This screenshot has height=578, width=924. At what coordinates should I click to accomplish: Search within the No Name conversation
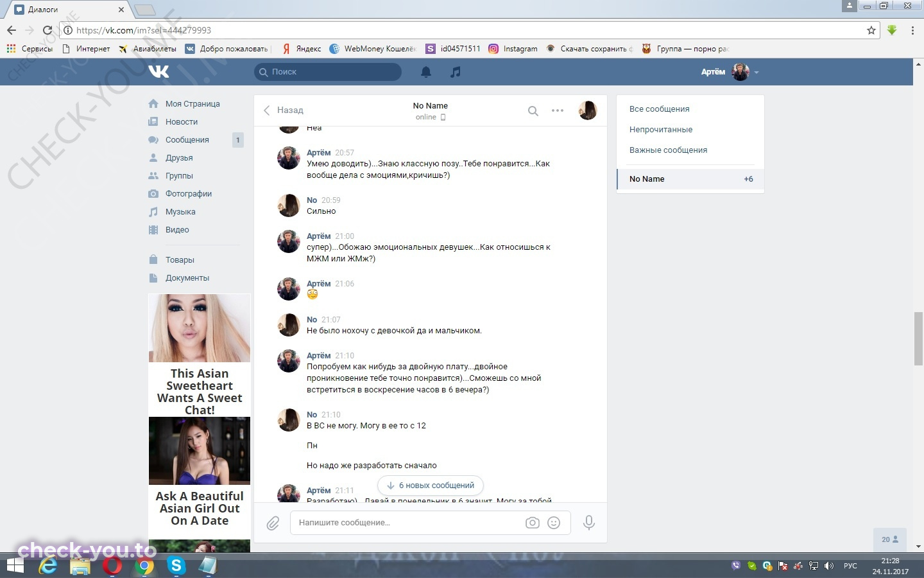click(533, 110)
